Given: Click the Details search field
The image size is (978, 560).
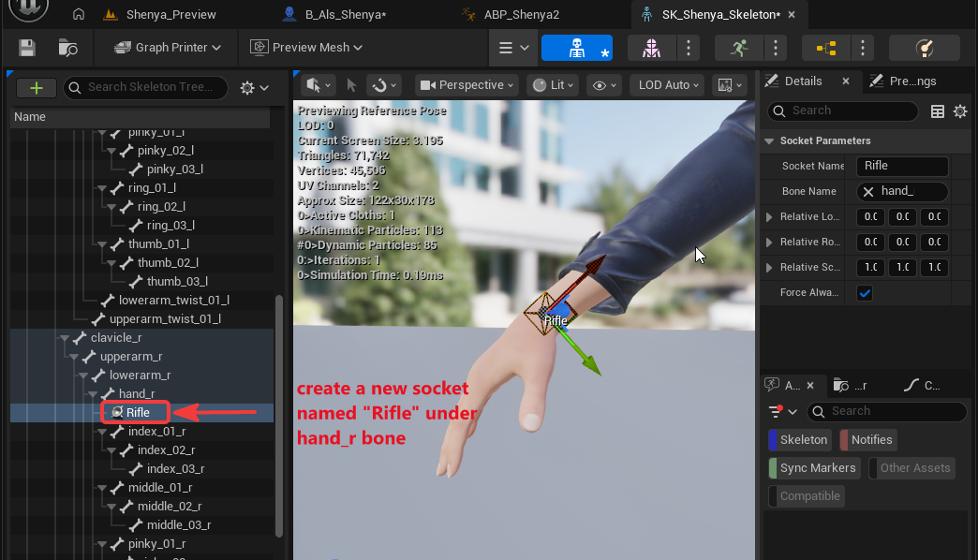Looking at the screenshot, I should (843, 111).
